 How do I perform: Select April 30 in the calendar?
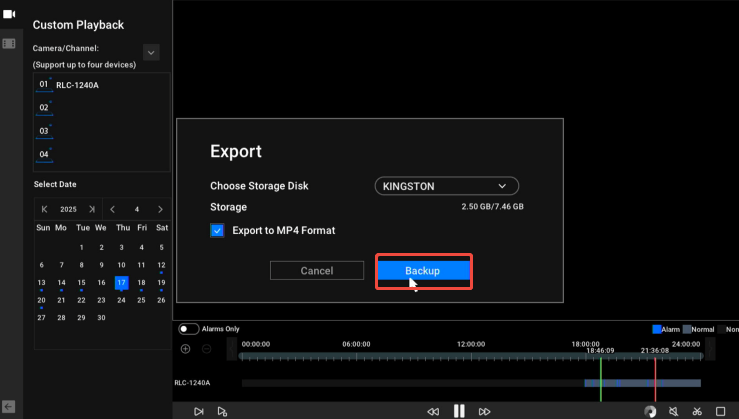click(101, 318)
